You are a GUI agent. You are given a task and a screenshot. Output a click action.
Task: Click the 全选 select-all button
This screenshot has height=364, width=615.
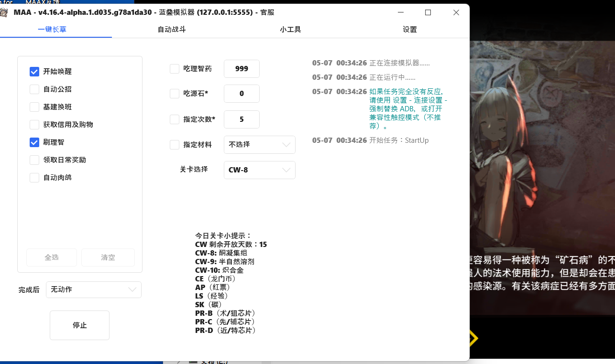click(x=51, y=257)
